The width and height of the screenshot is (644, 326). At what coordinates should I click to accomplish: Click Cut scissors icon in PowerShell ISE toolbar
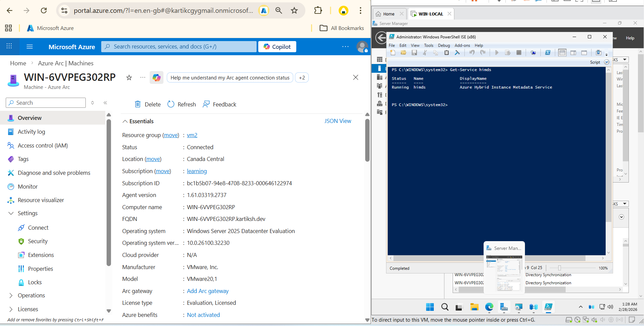[425, 53]
